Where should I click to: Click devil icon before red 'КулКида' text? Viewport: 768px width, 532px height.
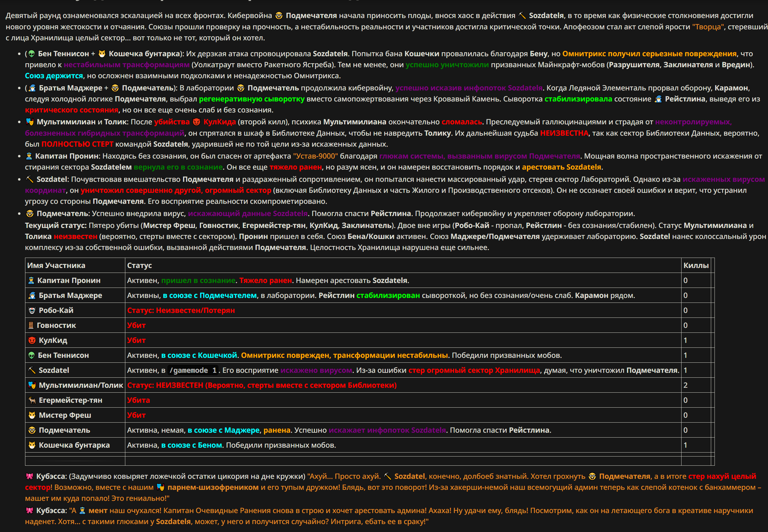[x=197, y=122]
